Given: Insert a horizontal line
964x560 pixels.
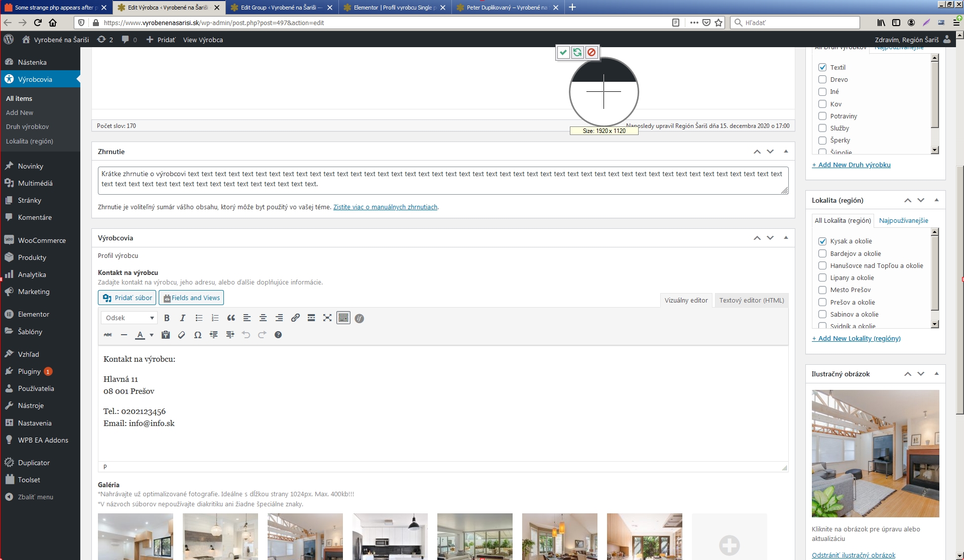Looking at the screenshot, I should (x=124, y=335).
